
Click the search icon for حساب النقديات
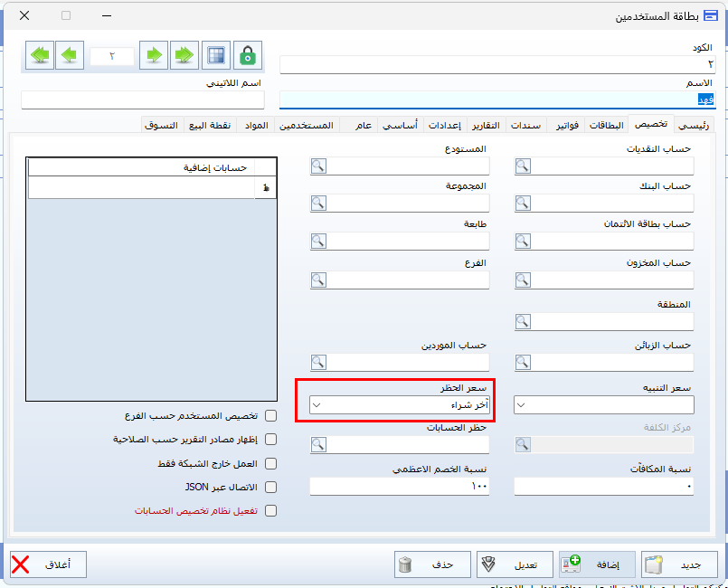coord(524,166)
